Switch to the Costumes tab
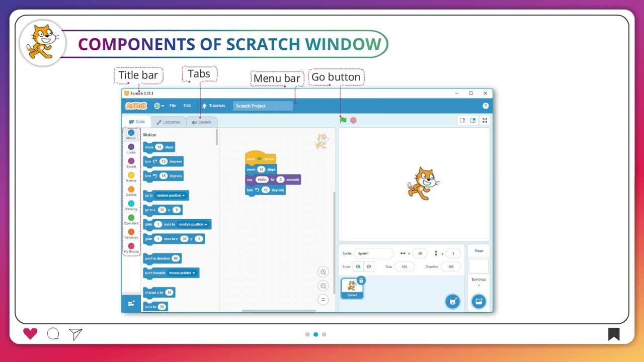This screenshot has width=644, height=362. point(168,122)
